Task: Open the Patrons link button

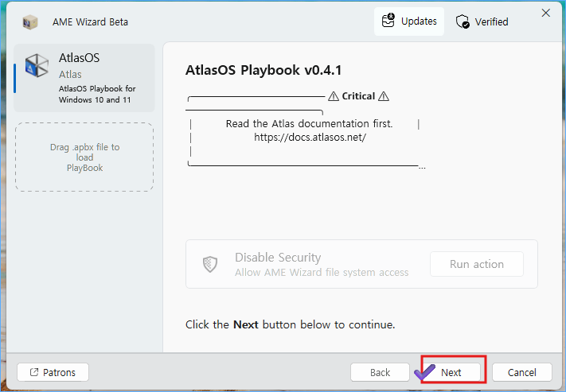Action: [x=53, y=372]
